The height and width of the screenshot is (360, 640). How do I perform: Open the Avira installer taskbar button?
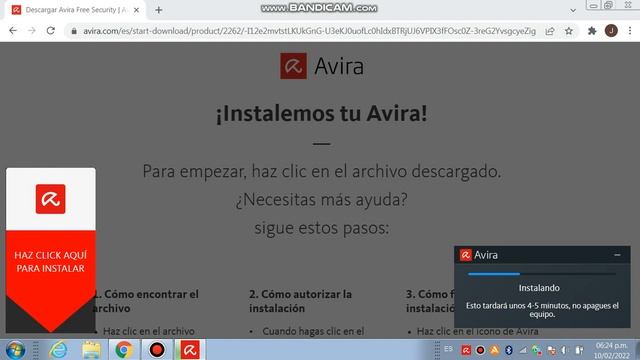coord(190,350)
